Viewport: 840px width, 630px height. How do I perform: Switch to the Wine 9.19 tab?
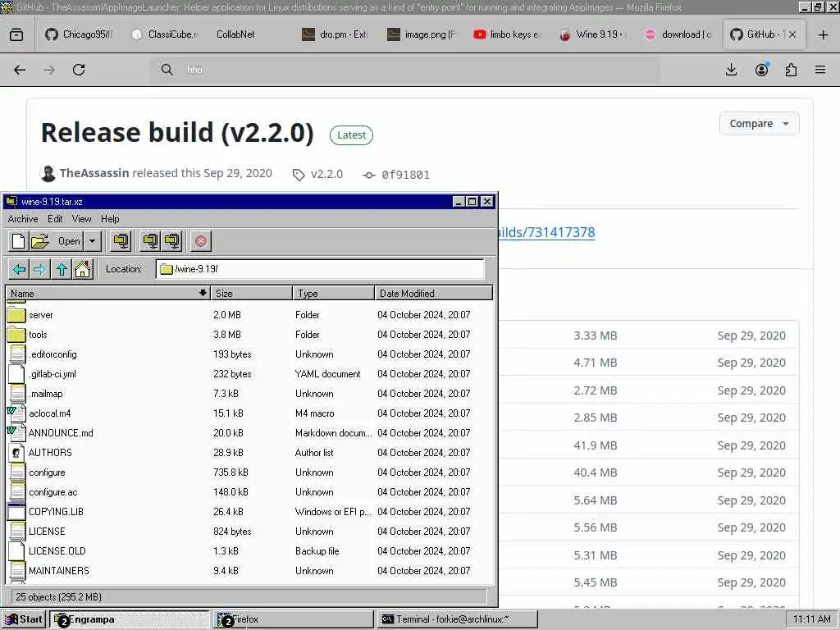592,34
